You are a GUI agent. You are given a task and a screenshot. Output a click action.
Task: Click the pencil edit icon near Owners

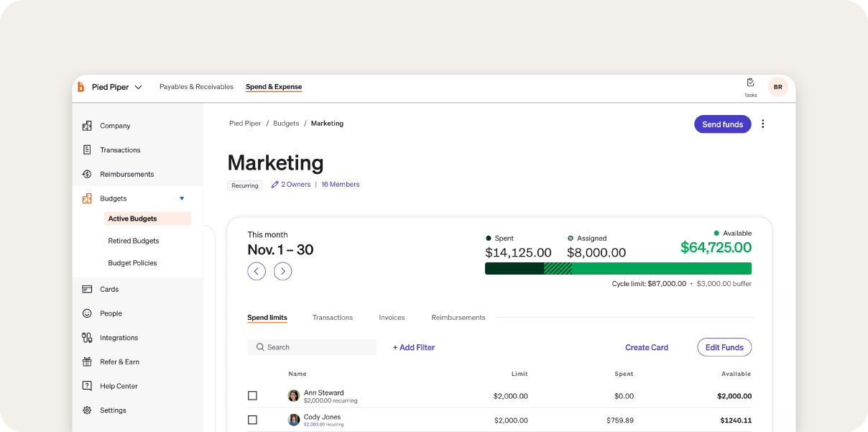pyautogui.click(x=274, y=185)
